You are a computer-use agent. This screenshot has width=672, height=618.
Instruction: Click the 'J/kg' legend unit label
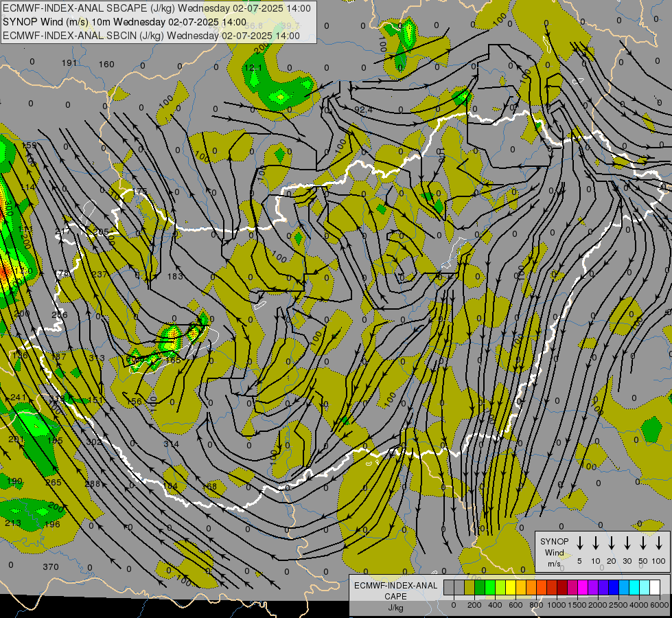395,608
